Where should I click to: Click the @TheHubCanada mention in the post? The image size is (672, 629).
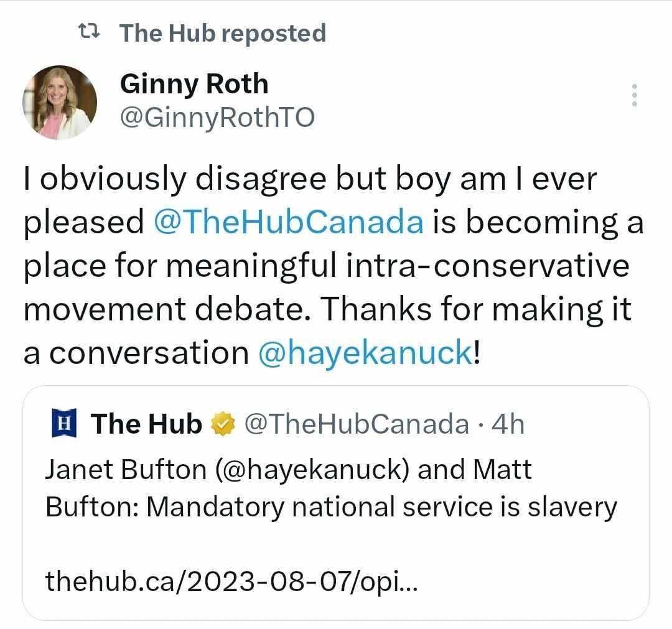(x=289, y=222)
